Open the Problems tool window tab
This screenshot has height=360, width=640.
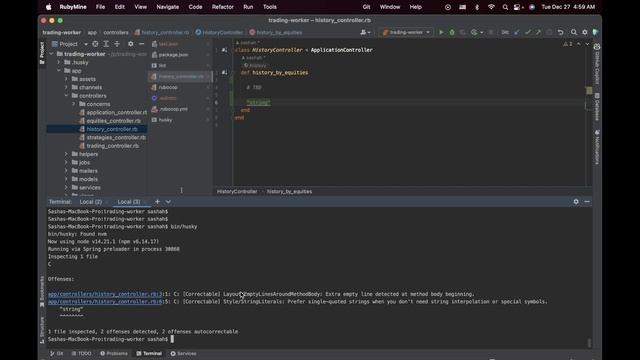tap(114, 353)
